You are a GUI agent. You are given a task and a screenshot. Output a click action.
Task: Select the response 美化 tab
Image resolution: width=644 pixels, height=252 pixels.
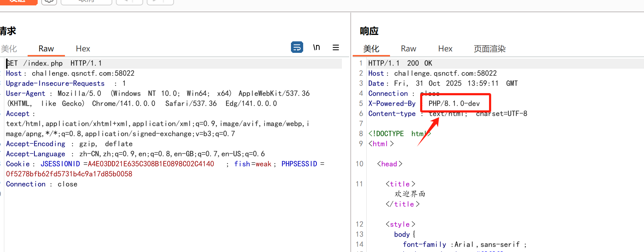click(x=371, y=49)
